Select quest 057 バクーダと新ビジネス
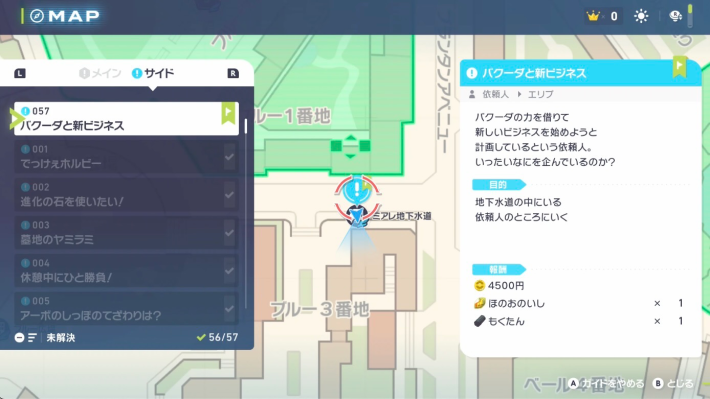710x399 pixels. (x=126, y=119)
